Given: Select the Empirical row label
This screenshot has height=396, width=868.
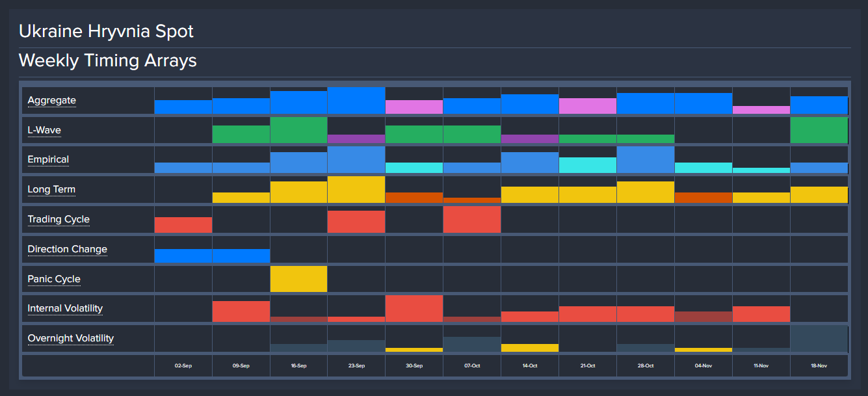Looking at the screenshot, I should tap(48, 159).
